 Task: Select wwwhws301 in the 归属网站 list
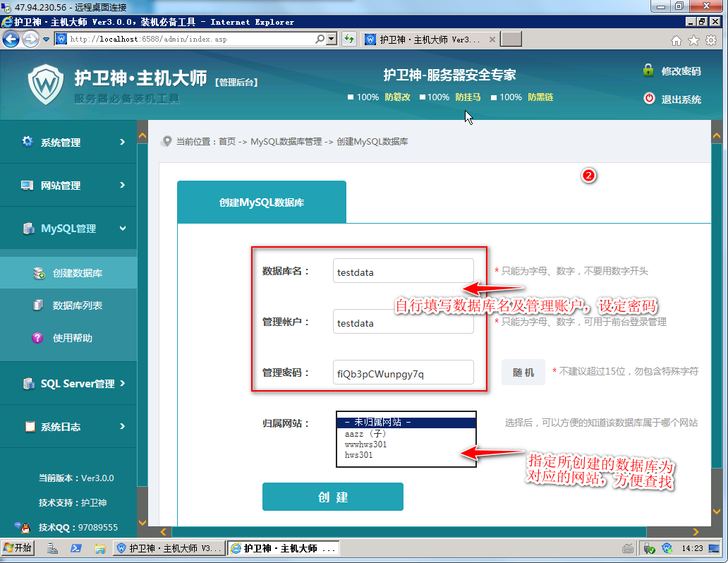click(x=366, y=444)
